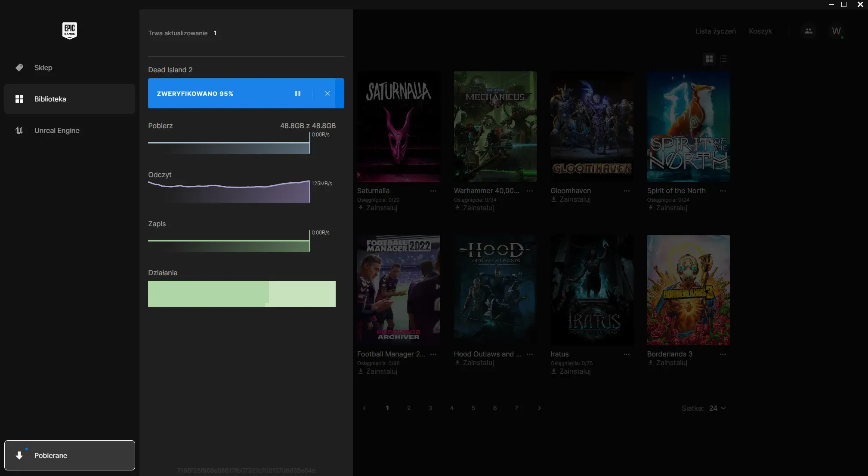Click the Działania green activity bar
Image resolution: width=868 pixels, height=476 pixels.
click(x=242, y=294)
